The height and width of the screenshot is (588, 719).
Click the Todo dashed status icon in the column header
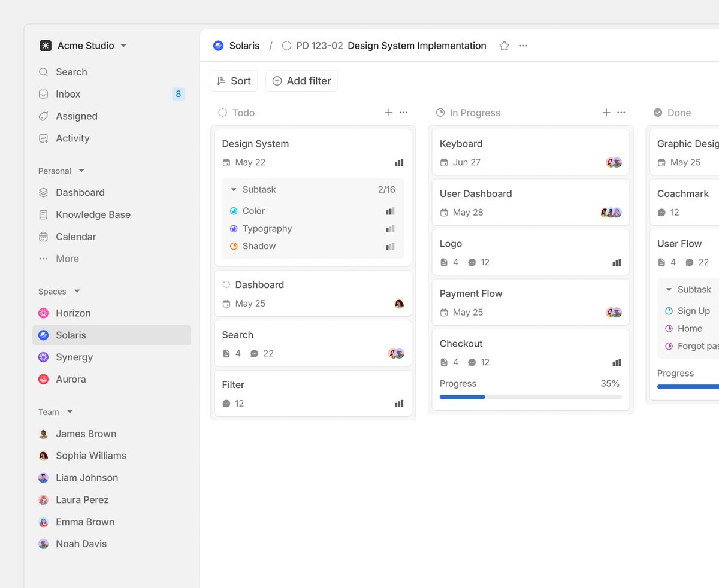click(223, 113)
